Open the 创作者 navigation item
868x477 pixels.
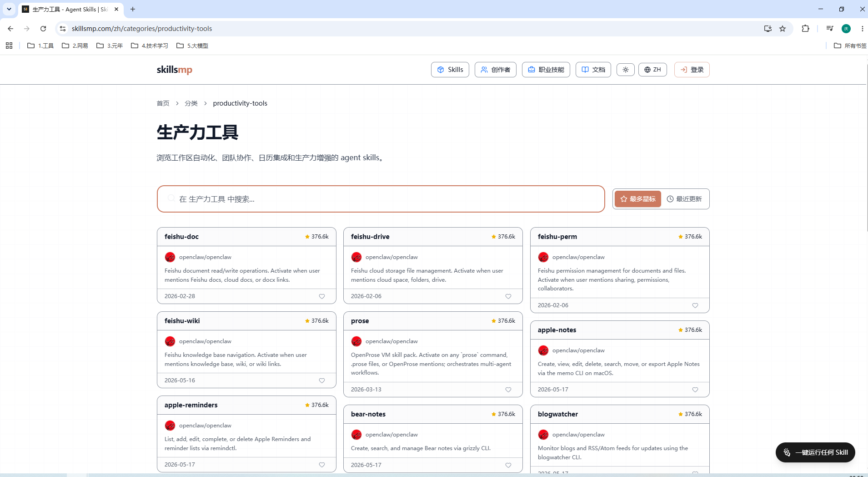pos(496,70)
